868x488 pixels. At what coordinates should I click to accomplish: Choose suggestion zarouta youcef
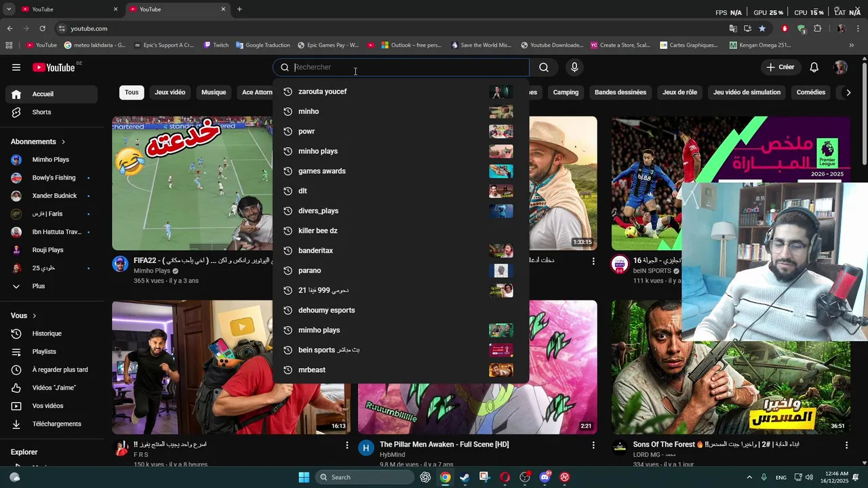(400, 91)
